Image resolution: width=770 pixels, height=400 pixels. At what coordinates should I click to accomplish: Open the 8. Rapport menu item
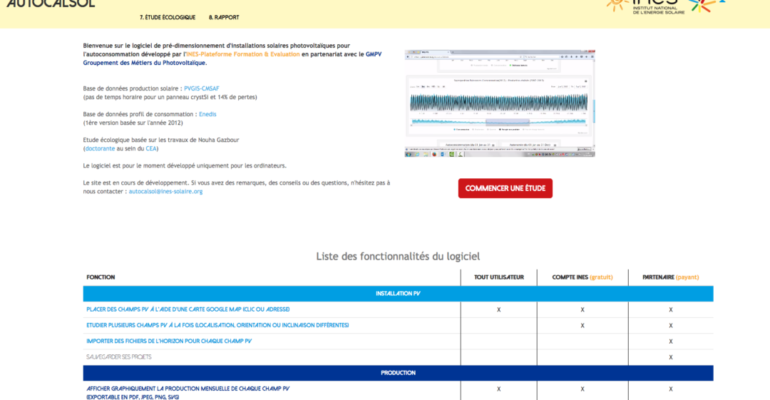(x=224, y=17)
